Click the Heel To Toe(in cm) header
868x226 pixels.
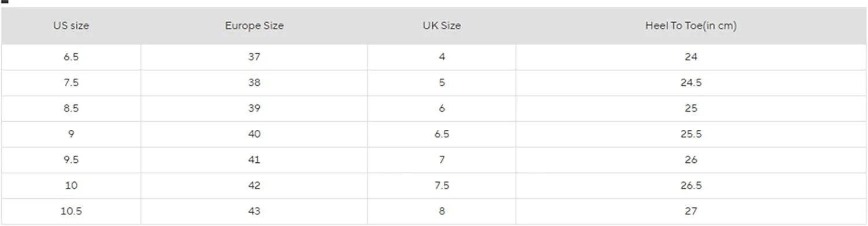coord(691,26)
